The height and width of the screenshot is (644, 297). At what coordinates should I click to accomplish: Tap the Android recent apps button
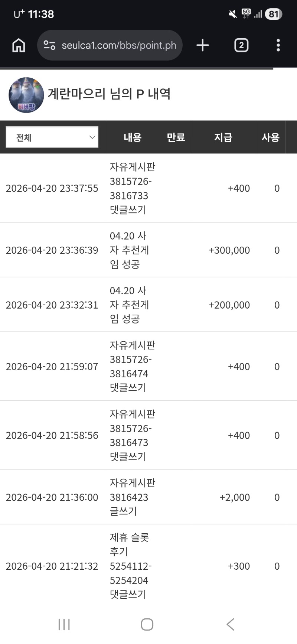(x=64, y=624)
